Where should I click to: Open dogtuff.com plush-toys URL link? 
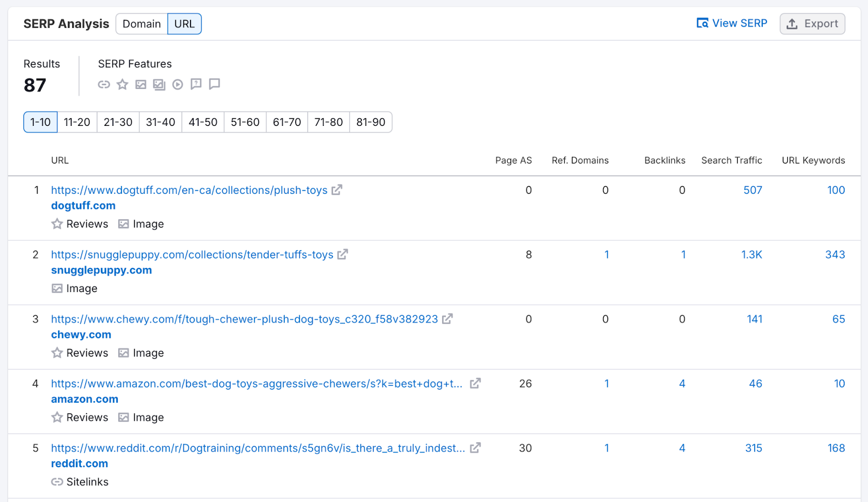click(189, 190)
